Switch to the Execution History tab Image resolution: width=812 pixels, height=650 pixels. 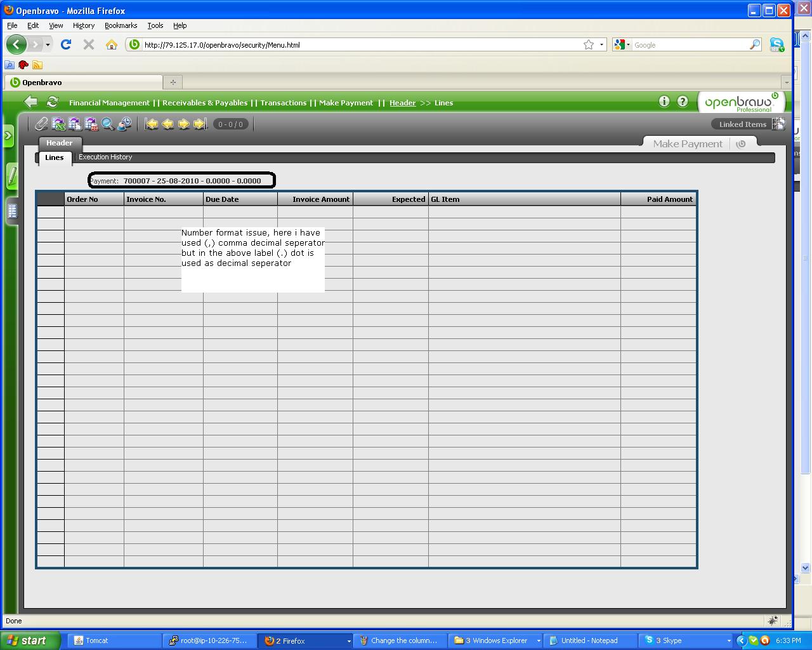(x=105, y=157)
